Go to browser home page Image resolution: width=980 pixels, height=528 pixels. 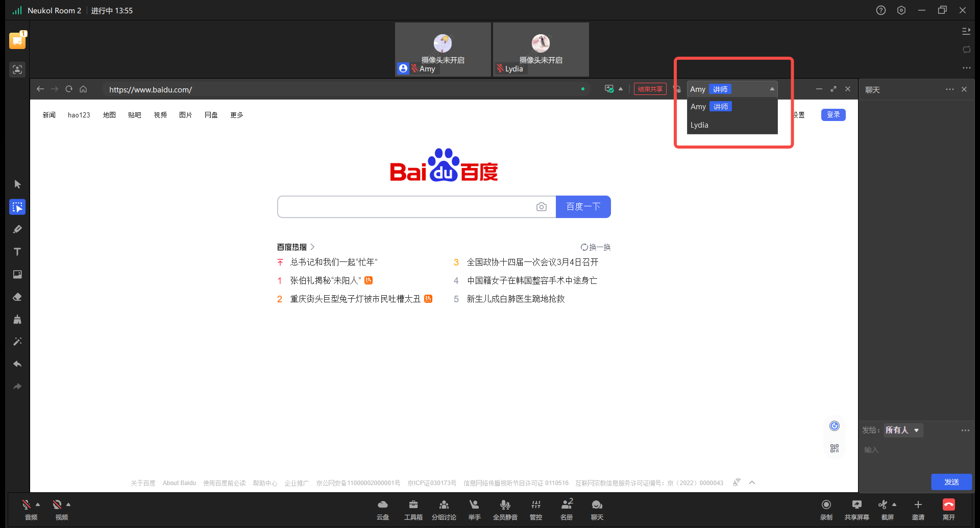(x=83, y=89)
